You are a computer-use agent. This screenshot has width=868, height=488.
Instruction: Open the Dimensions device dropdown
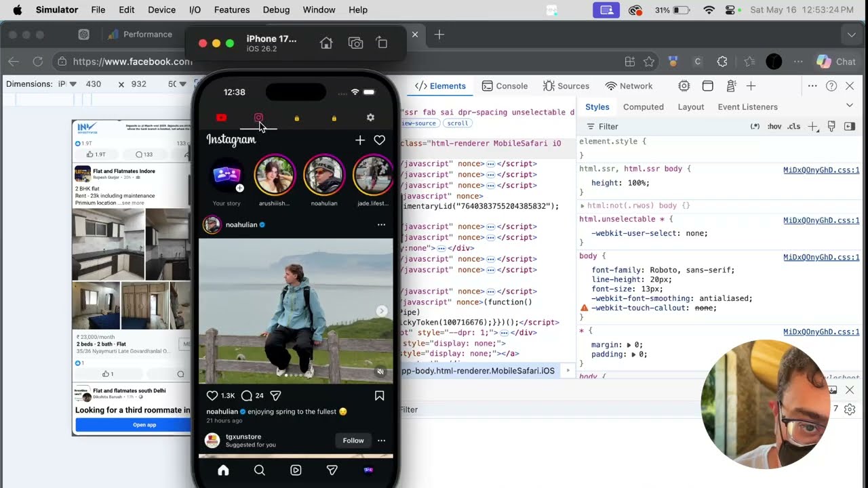pos(66,84)
